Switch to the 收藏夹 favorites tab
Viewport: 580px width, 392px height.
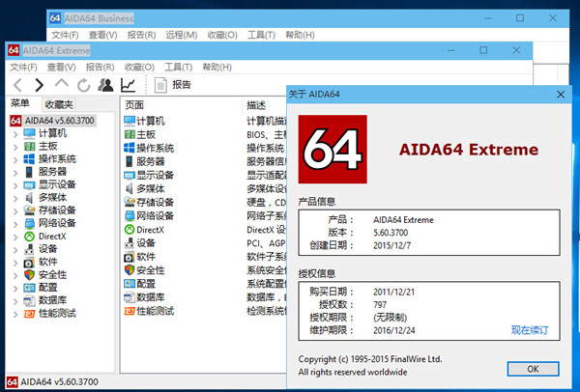[x=59, y=104]
